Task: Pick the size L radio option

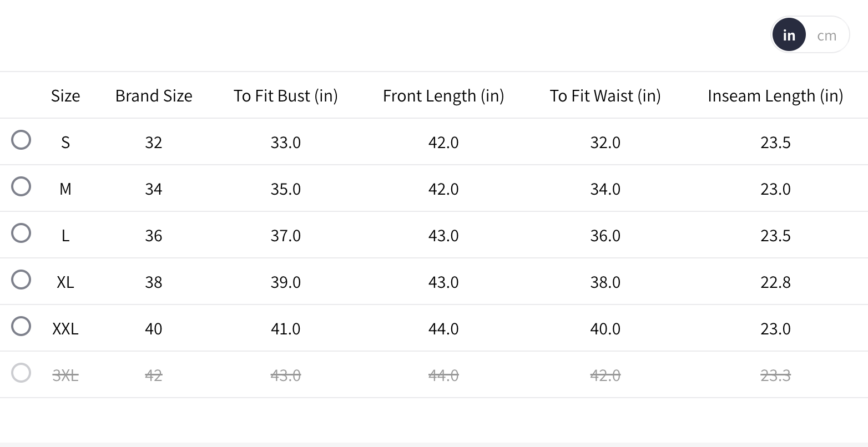Action: tap(21, 233)
